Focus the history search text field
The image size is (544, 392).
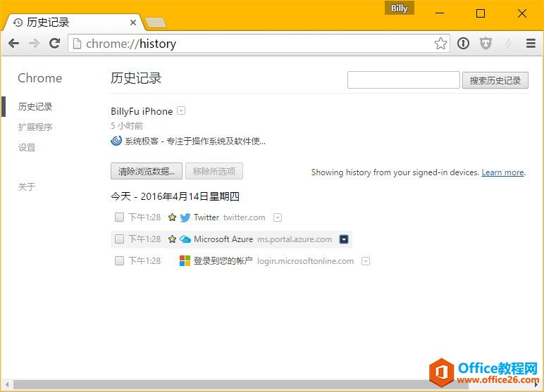coord(404,80)
